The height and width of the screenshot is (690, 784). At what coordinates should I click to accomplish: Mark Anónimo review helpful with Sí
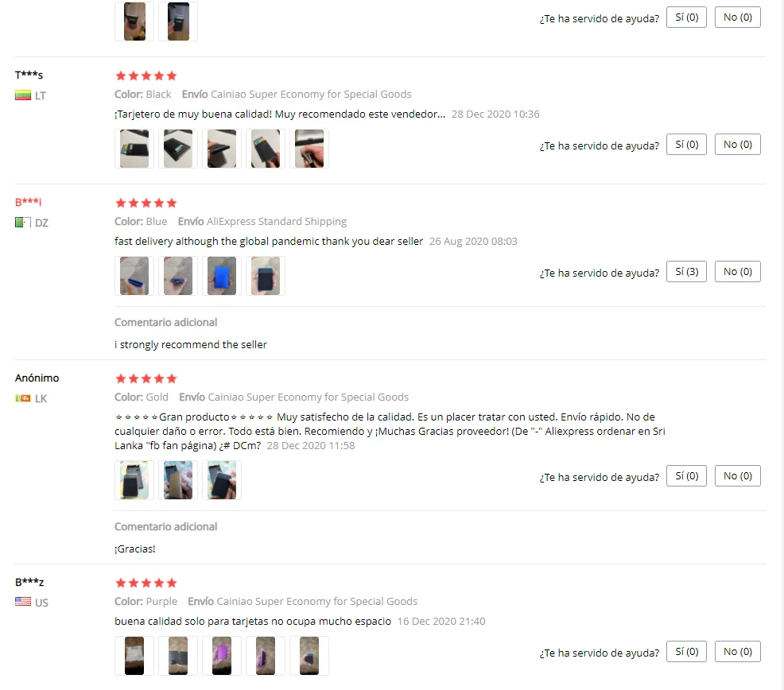(686, 476)
